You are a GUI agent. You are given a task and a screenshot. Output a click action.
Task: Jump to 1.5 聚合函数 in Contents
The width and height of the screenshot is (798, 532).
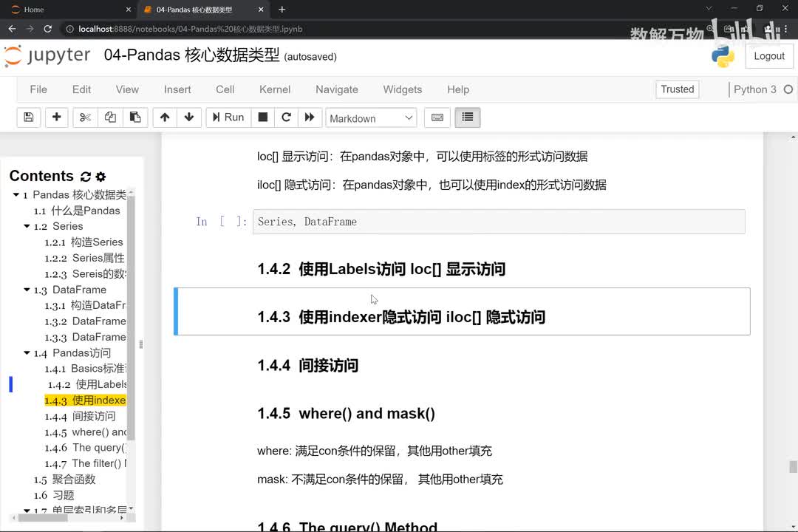coord(64,480)
